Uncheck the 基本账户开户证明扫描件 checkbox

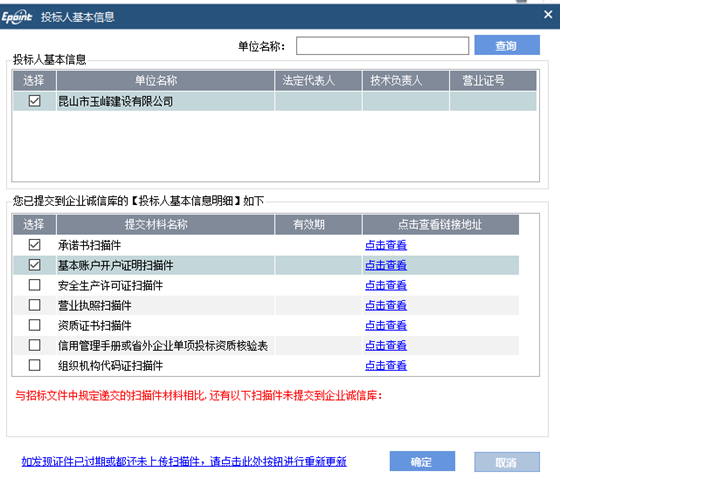click(x=34, y=265)
